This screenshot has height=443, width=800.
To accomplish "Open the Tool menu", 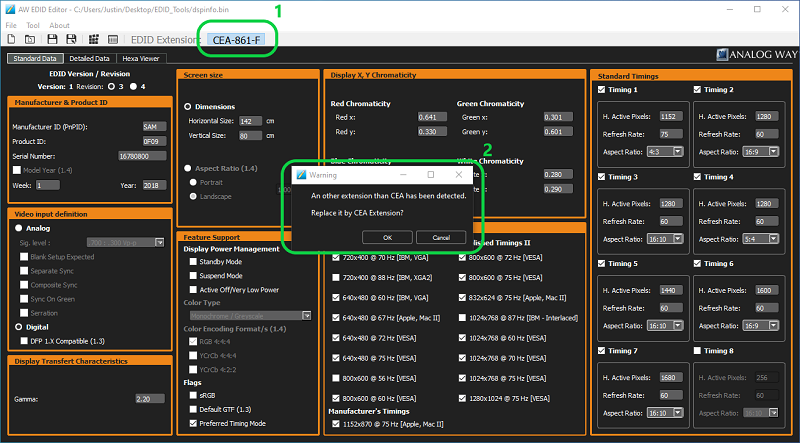I will (33, 25).
